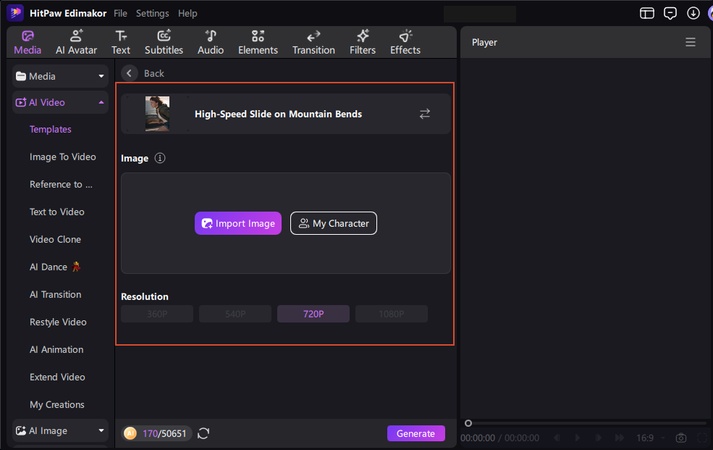Go back with the Back arrow icon
Screen dimensions: 713x450
tap(129, 73)
